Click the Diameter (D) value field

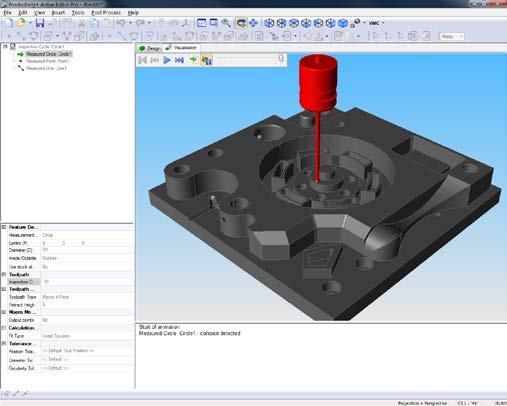click(87, 250)
